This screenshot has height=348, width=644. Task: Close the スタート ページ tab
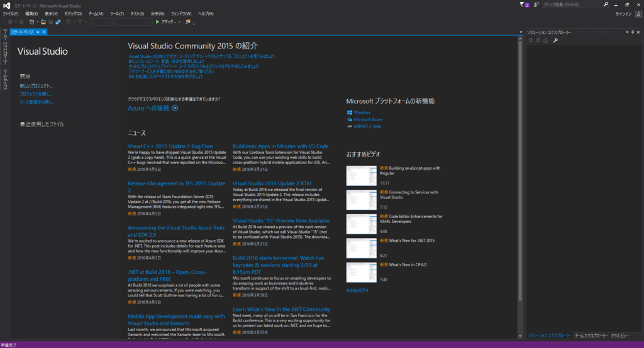(x=44, y=32)
